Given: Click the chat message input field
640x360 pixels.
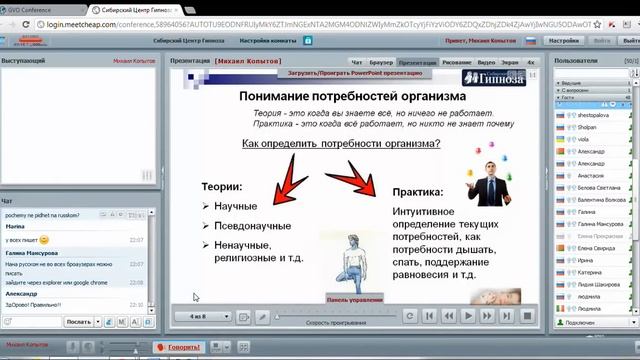Looking at the screenshot, I should 33,322.
